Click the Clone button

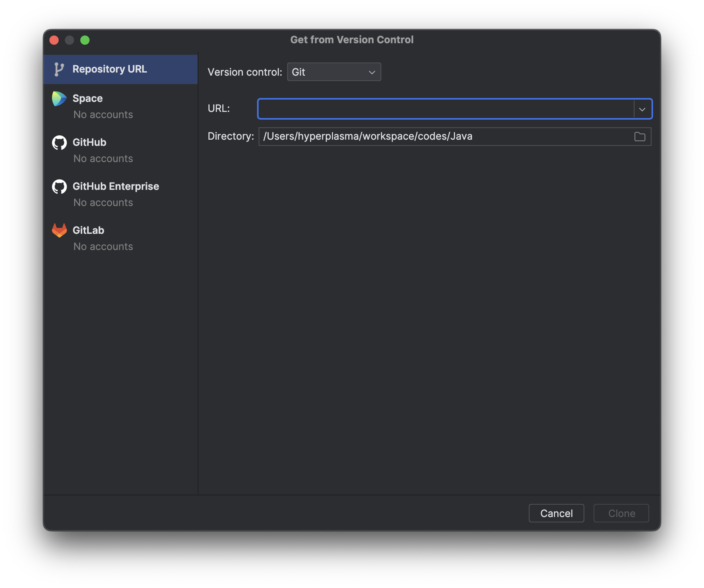point(621,513)
